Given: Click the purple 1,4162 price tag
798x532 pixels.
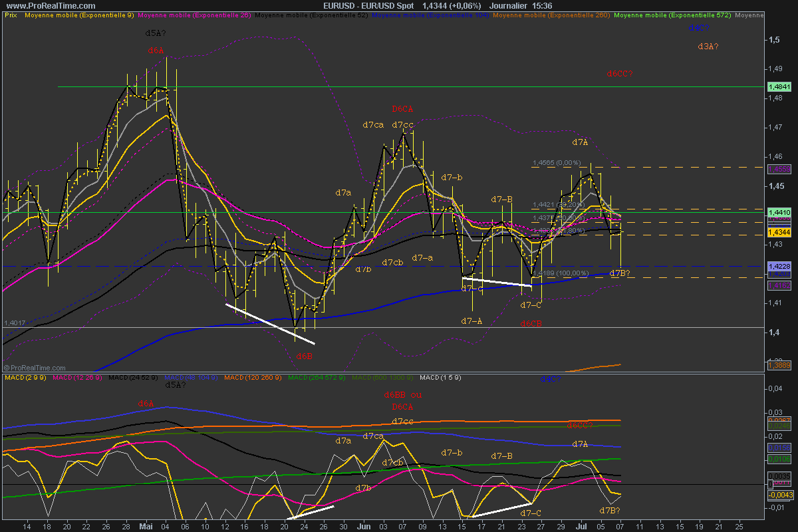Looking at the screenshot, I should tap(779, 285).
